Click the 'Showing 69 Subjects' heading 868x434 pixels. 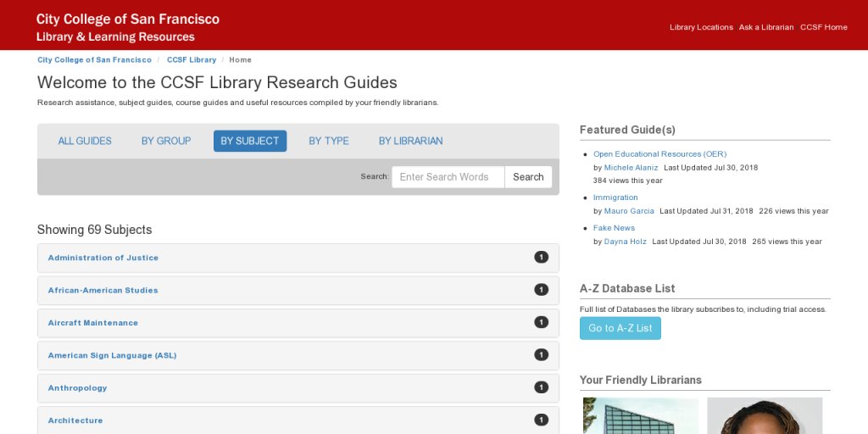point(94,230)
